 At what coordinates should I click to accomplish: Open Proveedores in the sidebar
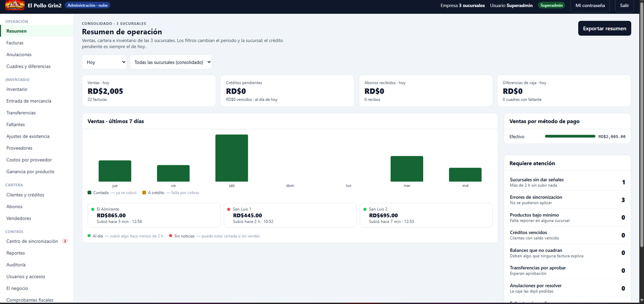click(x=37, y=148)
